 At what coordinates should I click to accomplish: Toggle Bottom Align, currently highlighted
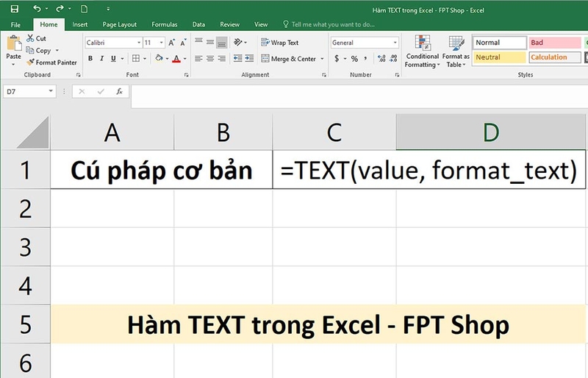click(x=222, y=43)
